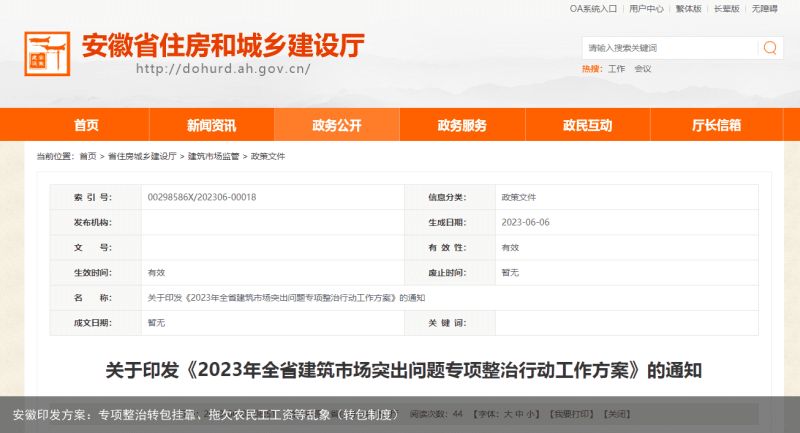Click the 生成日期 value 2023-06-06

coord(526,222)
